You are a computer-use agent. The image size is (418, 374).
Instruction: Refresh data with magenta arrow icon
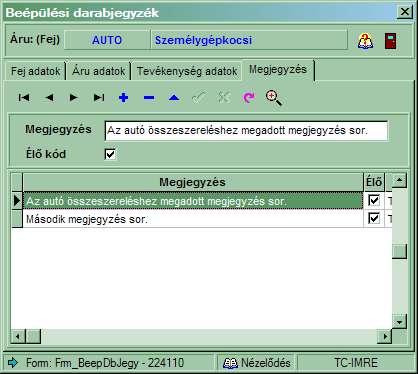(249, 98)
